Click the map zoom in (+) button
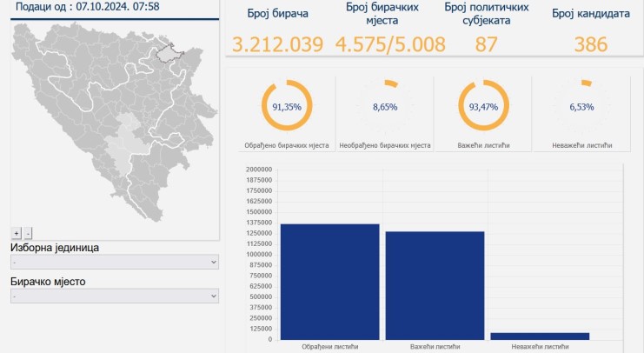The height and width of the screenshot is (353, 644). (16, 233)
